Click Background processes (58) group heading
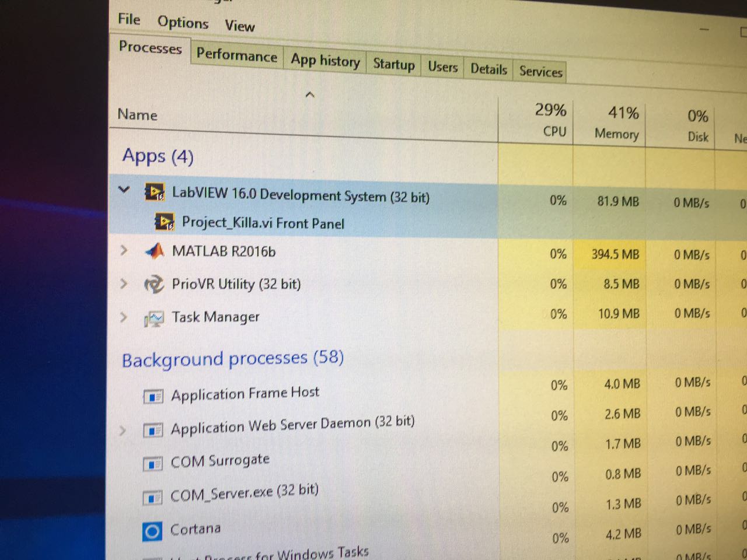This screenshot has height=560, width=747. coord(232,358)
